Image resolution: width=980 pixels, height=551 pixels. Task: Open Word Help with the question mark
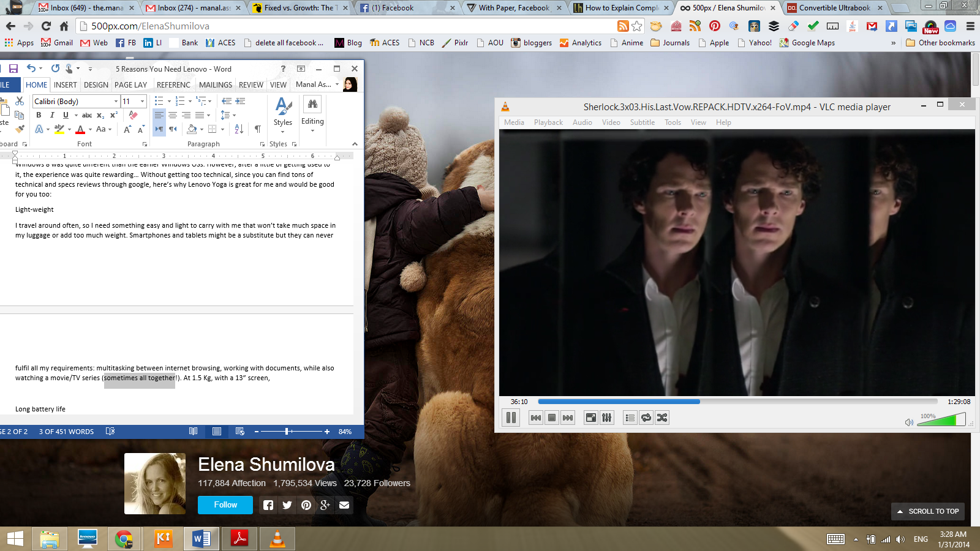[283, 69]
